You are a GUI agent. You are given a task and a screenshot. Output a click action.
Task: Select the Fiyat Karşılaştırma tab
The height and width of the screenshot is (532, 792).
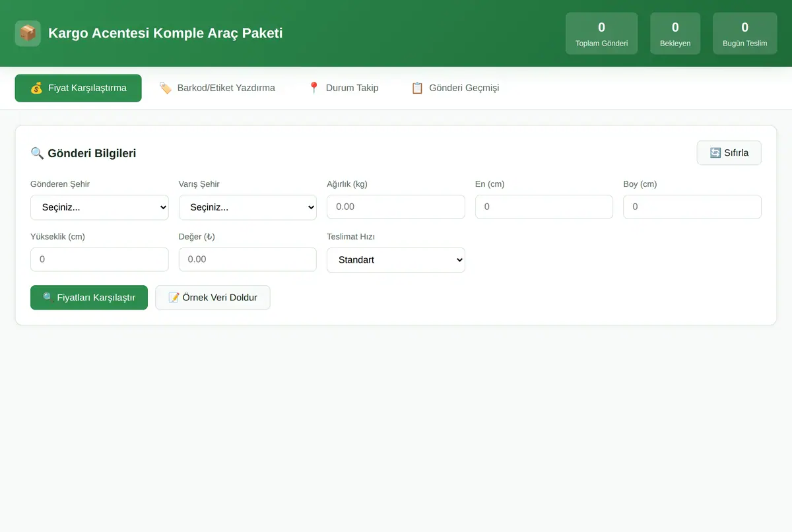tap(78, 88)
